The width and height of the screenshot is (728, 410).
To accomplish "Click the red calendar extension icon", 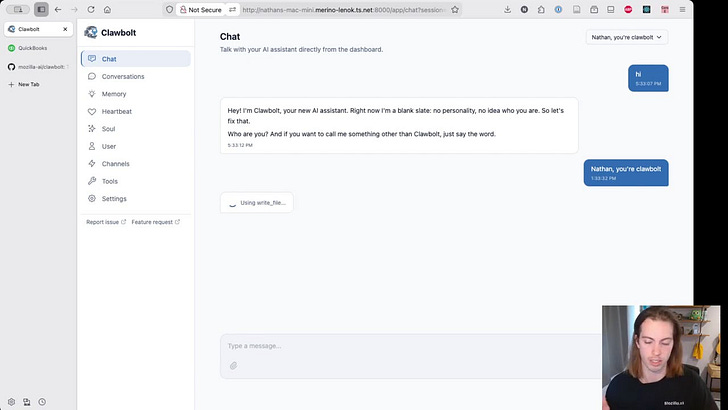I will (665, 9).
